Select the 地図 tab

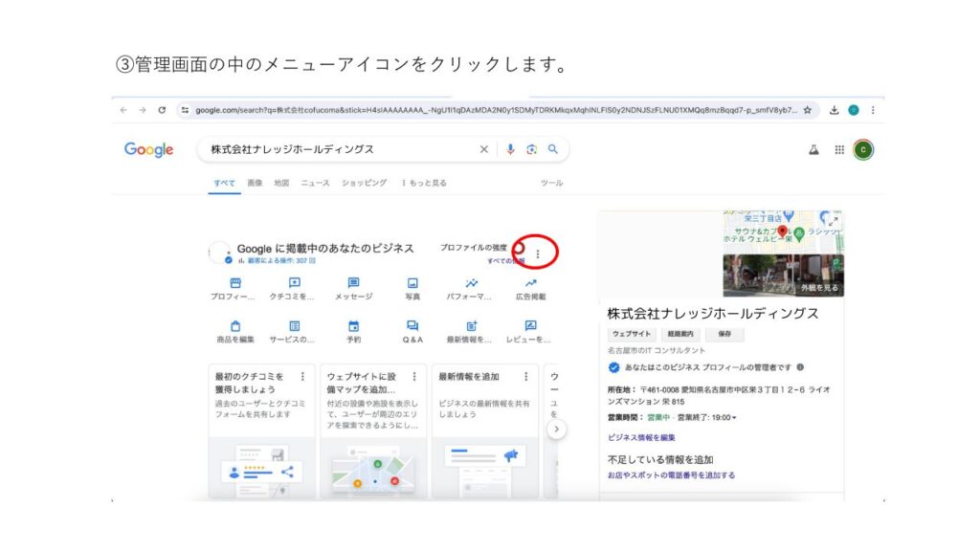click(282, 183)
